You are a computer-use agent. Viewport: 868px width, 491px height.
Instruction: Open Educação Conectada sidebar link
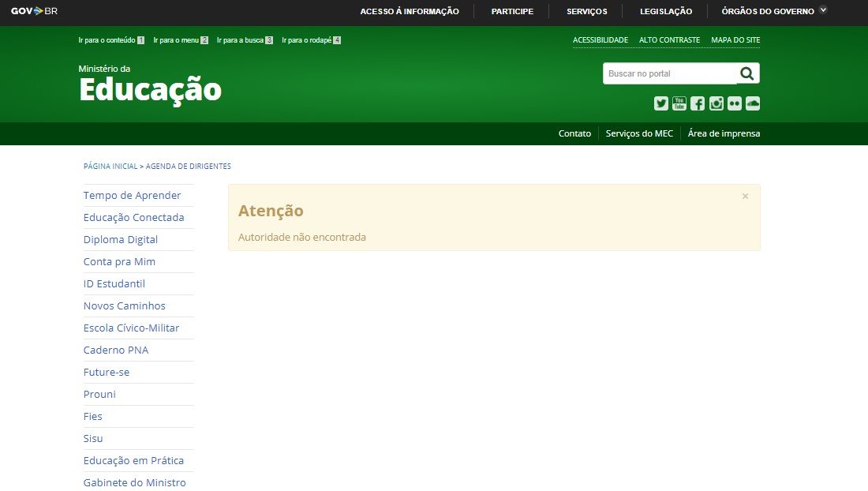tap(134, 218)
